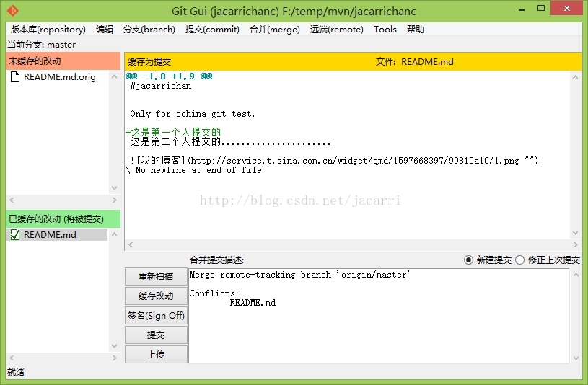Click the line 'Only for ochina git test.'
Screen dimensions: 588x385
[193, 114]
